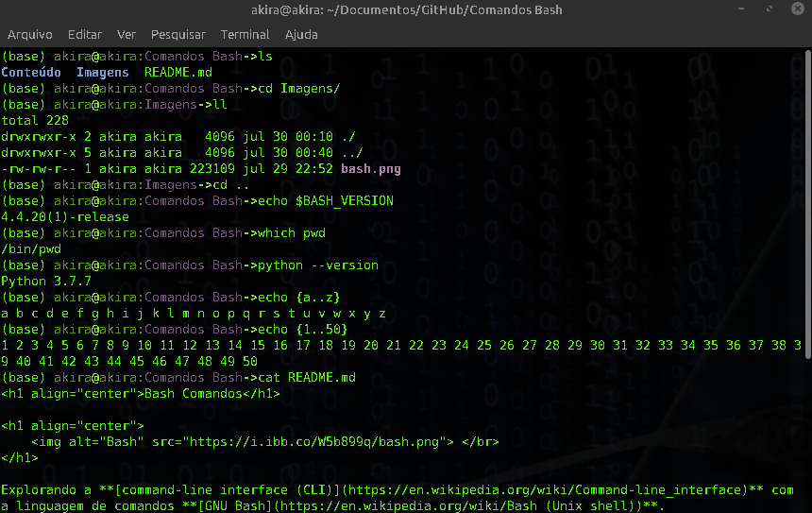
Task: Open the Arquivo menu
Action: click(x=30, y=35)
